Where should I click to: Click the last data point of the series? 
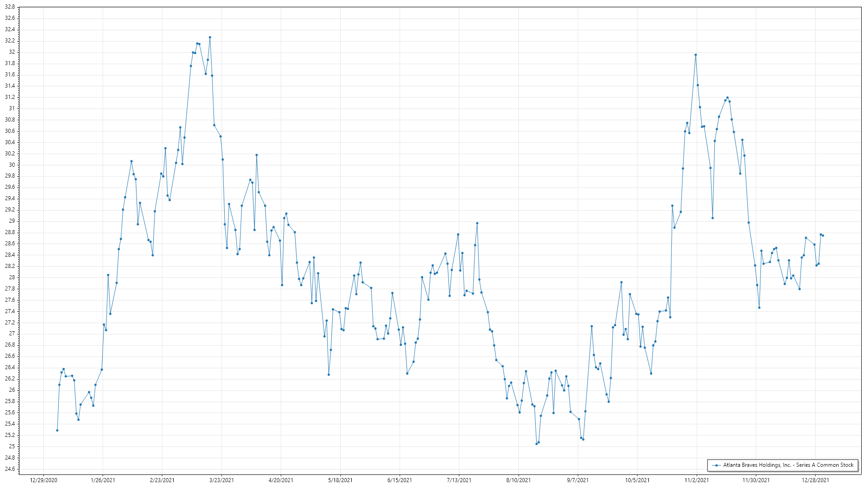[x=823, y=235]
